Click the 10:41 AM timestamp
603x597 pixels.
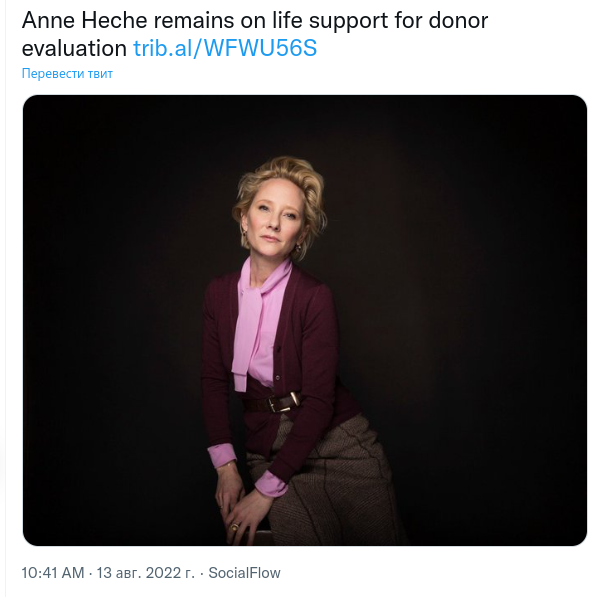point(53,573)
